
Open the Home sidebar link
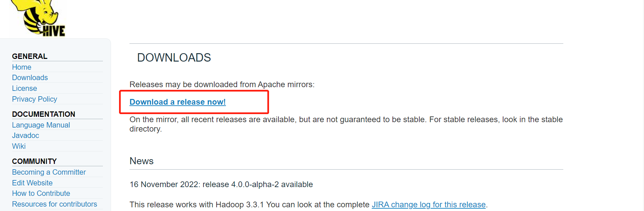point(22,67)
